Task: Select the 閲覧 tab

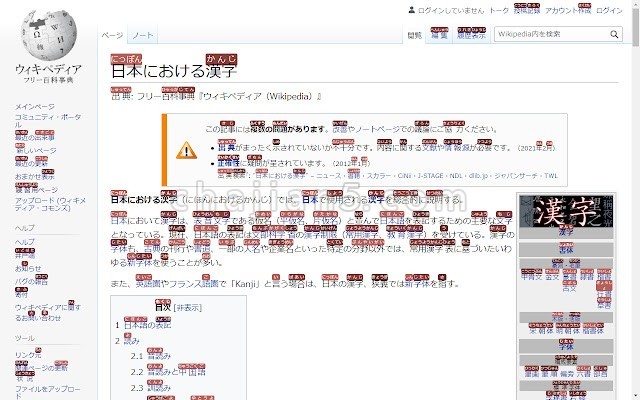Action: pyautogui.click(x=415, y=36)
